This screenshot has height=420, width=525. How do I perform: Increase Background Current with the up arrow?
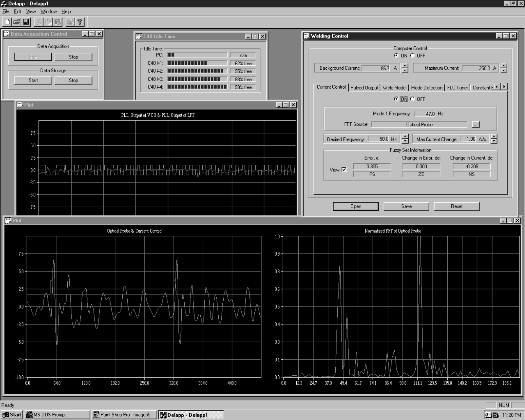[405, 66]
